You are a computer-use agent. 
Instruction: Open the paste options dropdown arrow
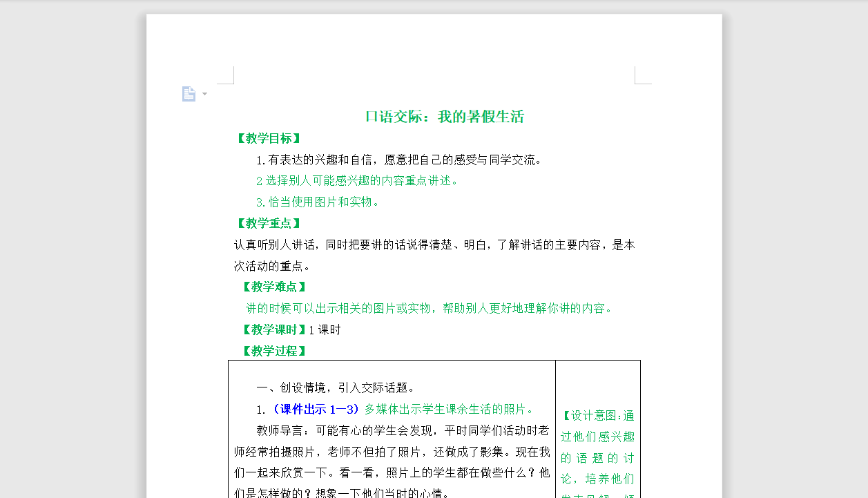(204, 94)
